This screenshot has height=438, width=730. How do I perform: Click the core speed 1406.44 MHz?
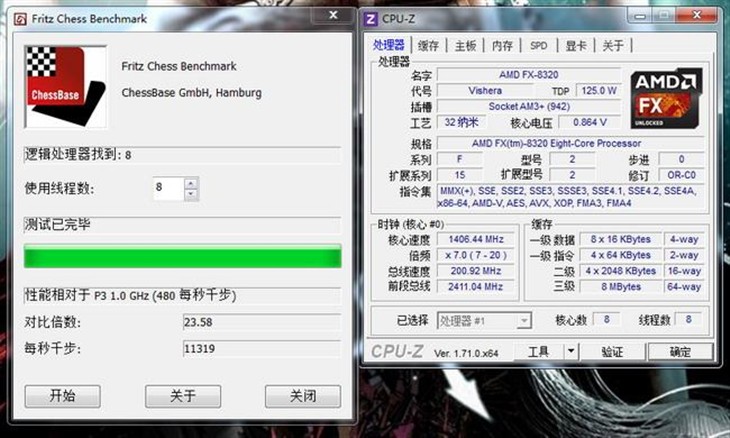pyautogui.click(x=476, y=240)
